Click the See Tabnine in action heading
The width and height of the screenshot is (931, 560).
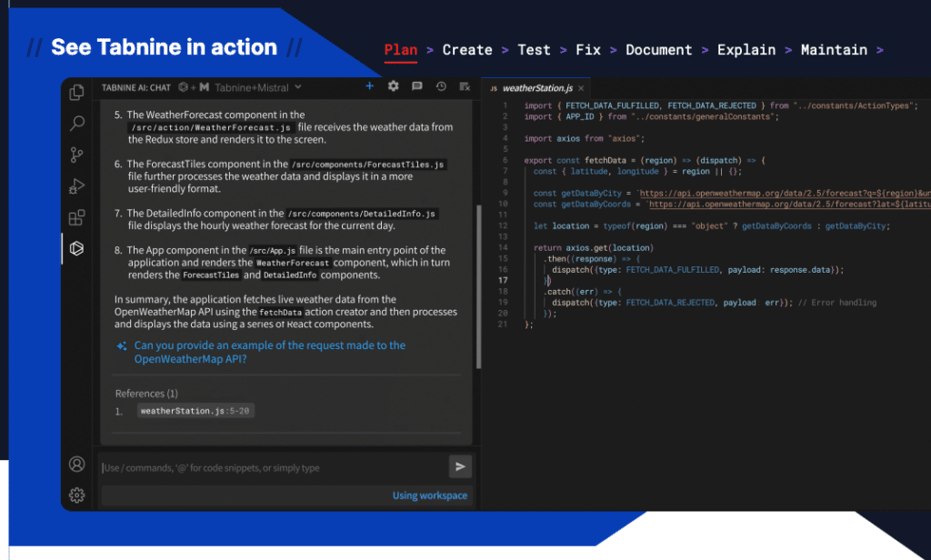coord(164,47)
